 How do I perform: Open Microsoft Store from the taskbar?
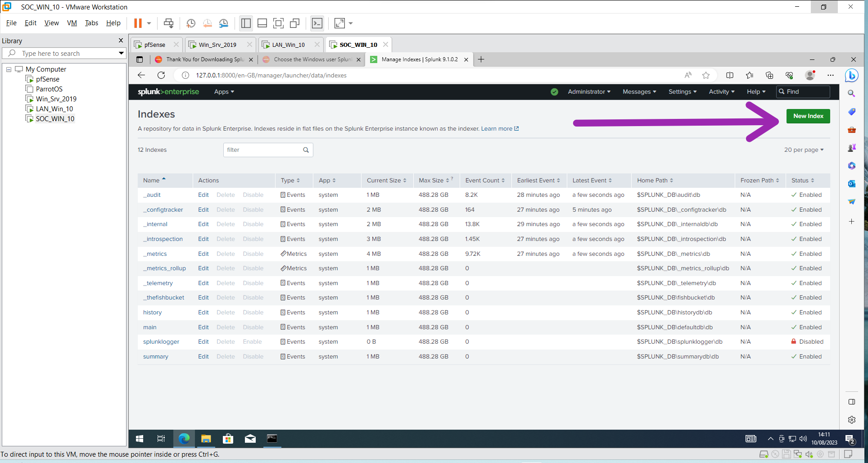[228, 439]
